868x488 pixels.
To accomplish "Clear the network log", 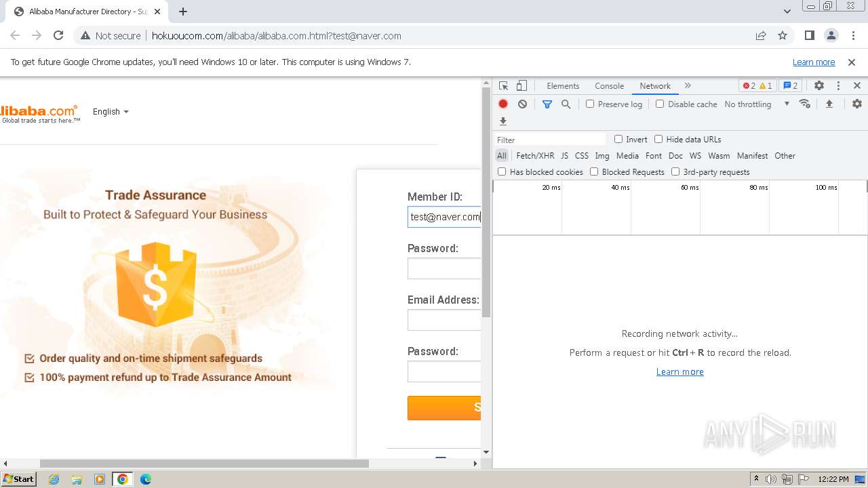I will coord(522,104).
